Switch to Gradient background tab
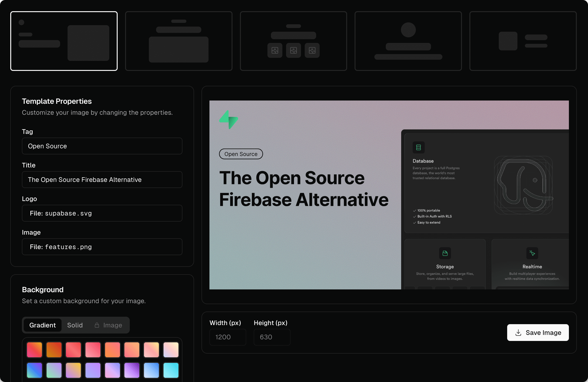The width and height of the screenshot is (588, 382). click(42, 325)
